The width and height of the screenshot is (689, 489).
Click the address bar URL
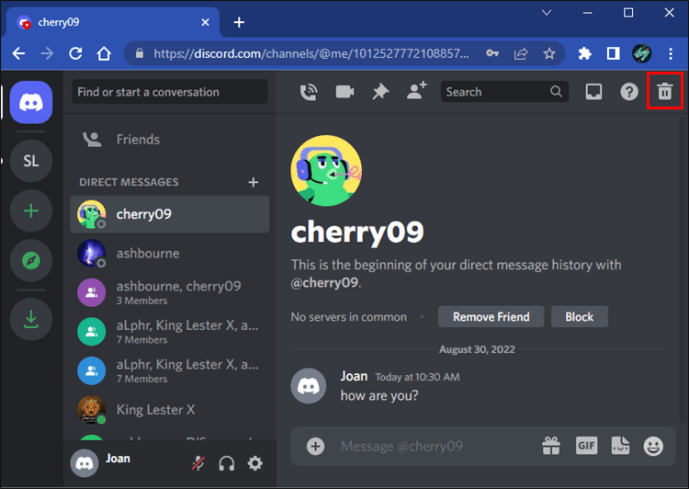(311, 54)
